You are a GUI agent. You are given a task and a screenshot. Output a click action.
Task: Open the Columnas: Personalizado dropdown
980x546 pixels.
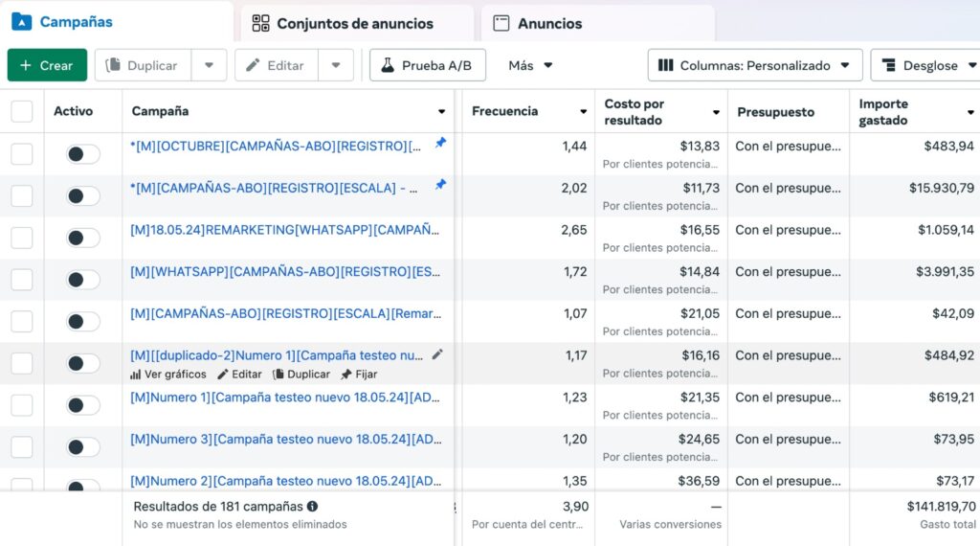click(755, 65)
